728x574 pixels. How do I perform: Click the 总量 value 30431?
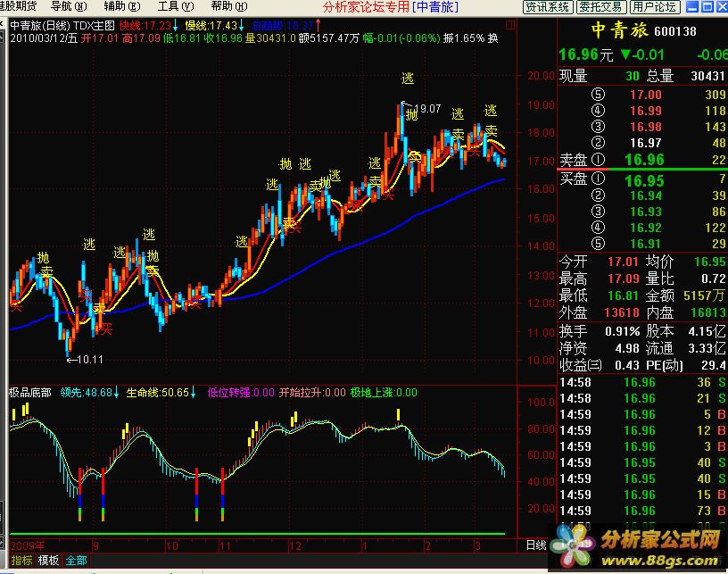707,76
